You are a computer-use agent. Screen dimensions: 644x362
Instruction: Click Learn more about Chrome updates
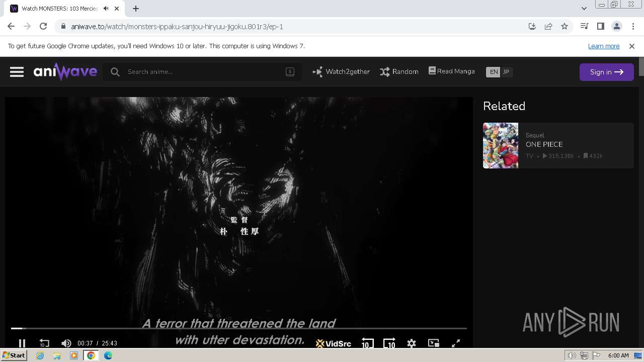tap(604, 46)
